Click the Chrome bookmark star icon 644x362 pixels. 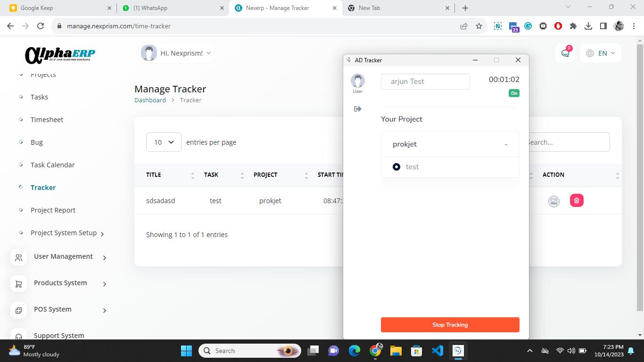pyautogui.click(x=479, y=26)
